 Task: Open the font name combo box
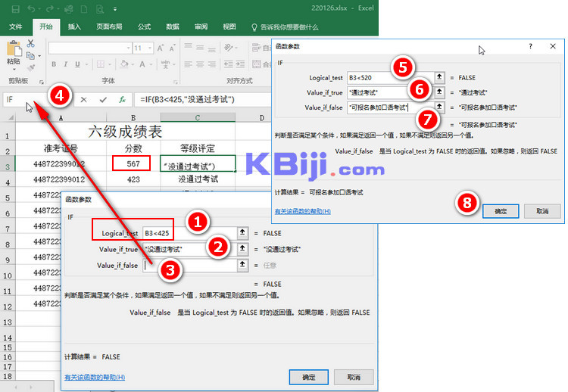(90, 48)
